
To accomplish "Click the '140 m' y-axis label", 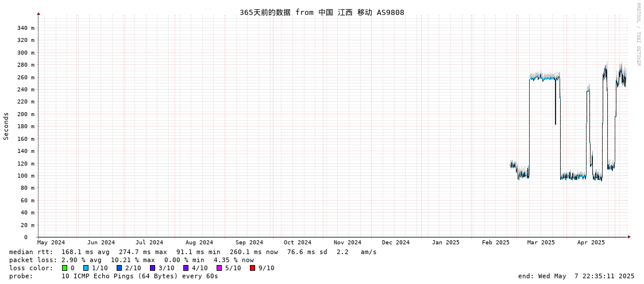I will 25,151.
